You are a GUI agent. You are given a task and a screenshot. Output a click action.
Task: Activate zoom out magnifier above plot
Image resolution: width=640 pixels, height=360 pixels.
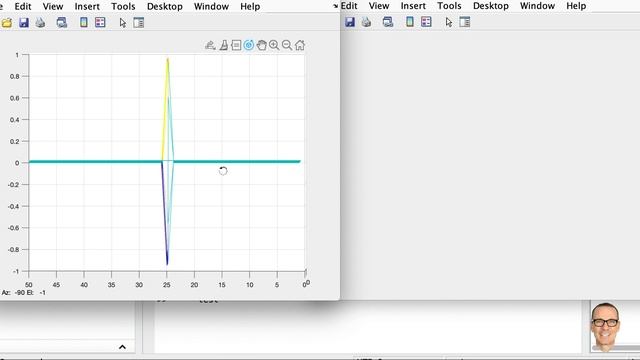pos(287,45)
